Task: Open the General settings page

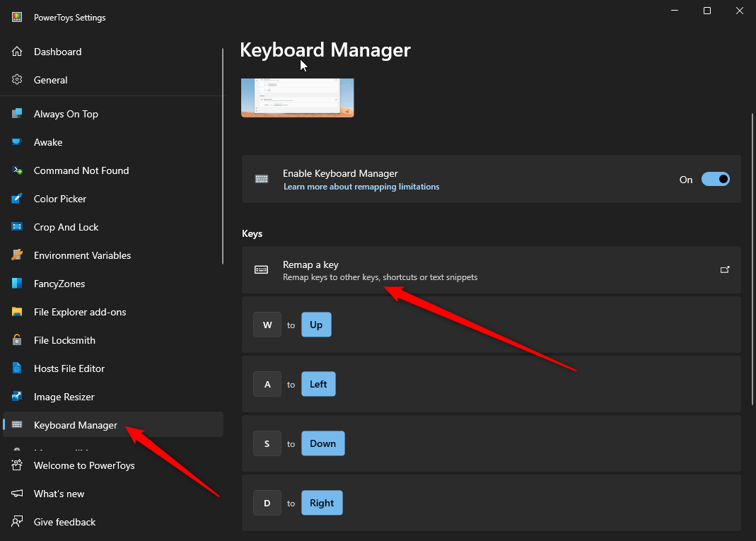Action: click(50, 80)
